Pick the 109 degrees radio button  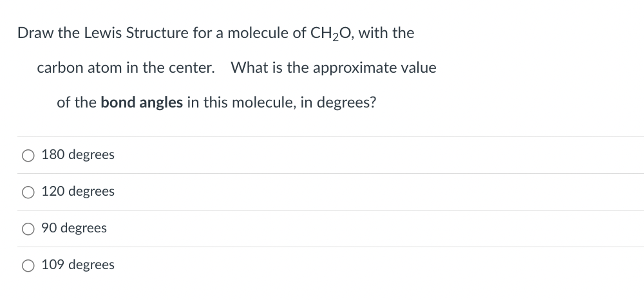[x=28, y=265]
